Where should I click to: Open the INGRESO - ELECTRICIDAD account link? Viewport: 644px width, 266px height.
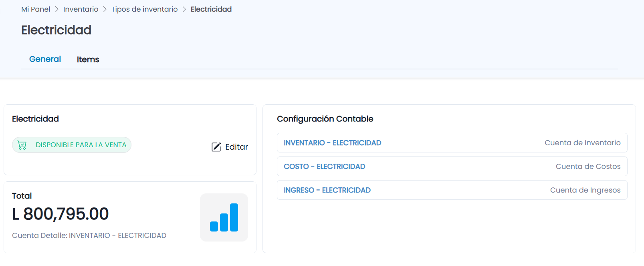pos(327,190)
